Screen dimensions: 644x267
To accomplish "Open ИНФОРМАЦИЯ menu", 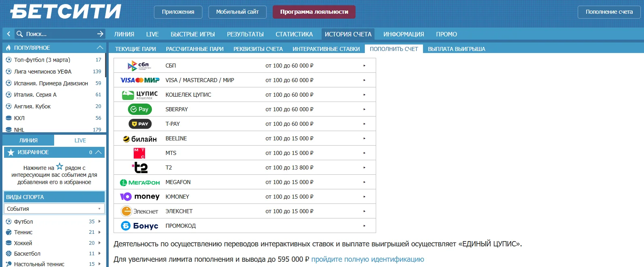I will (404, 34).
